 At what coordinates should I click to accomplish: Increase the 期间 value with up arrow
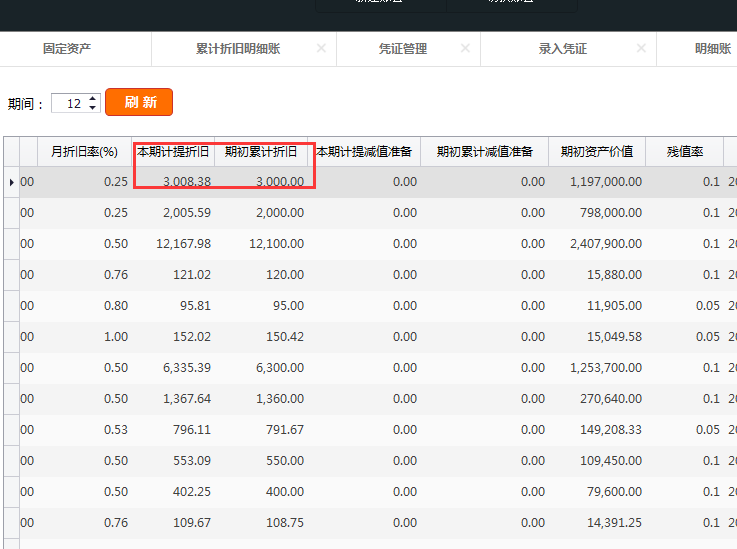click(93, 98)
